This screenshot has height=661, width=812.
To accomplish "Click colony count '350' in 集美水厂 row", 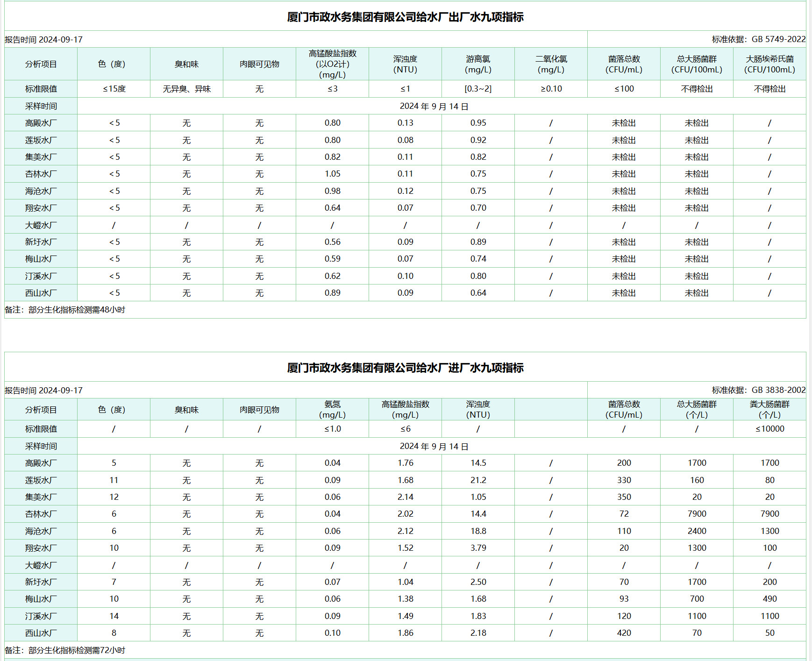I will tap(624, 497).
